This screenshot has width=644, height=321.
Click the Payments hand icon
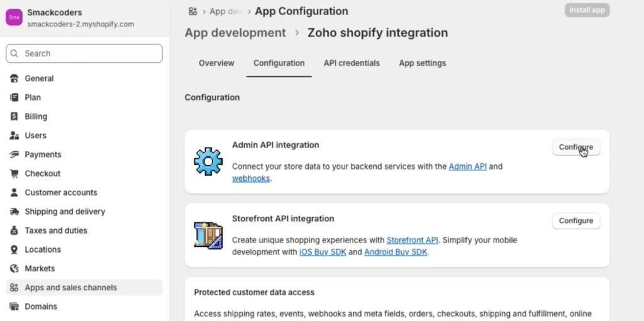14,155
